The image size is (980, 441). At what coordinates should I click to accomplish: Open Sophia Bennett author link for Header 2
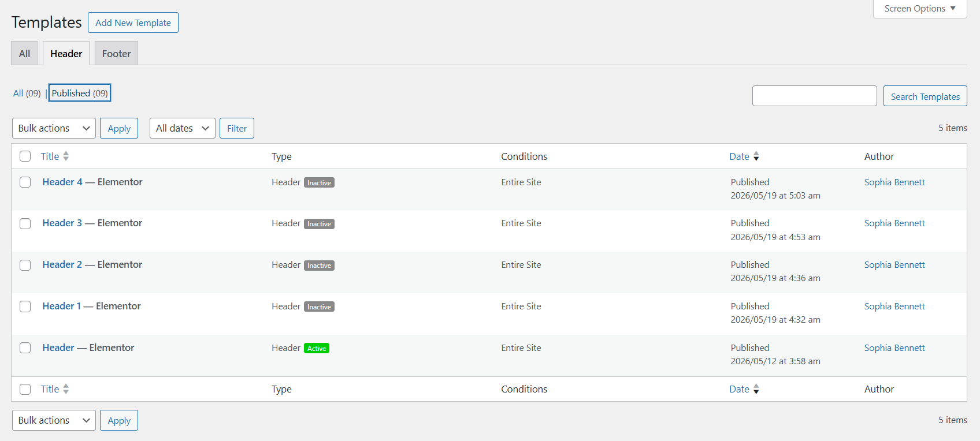(x=894, y=264)
